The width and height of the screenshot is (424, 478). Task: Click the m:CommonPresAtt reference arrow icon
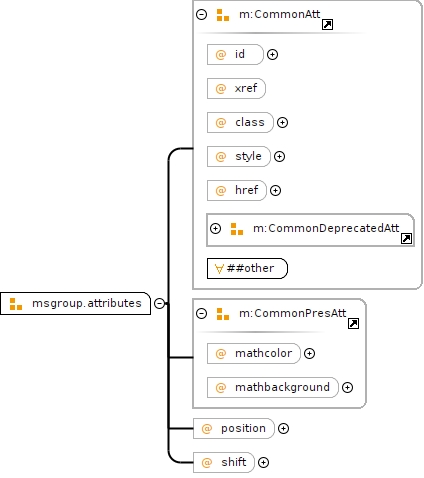353,323
